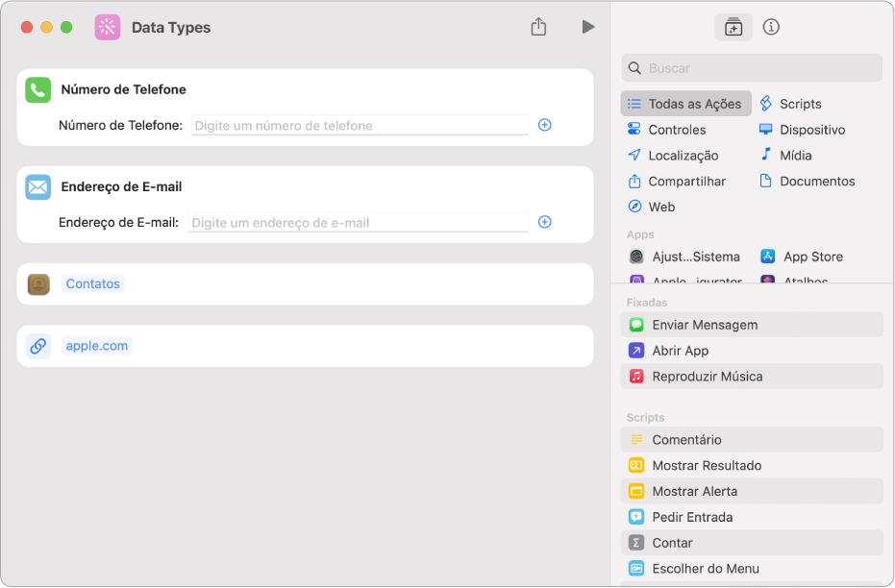Add the Pedir Entrada action
This screenshot has width=895, height=588.
[x=752, y=517]
